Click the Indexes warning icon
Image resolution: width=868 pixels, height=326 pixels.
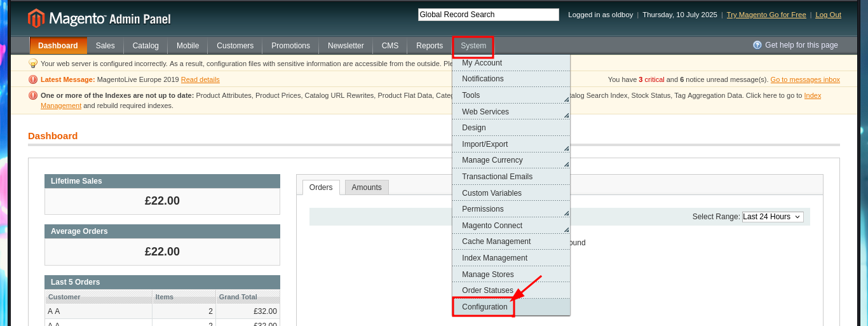pyautogui.click(x=33, y=95)
